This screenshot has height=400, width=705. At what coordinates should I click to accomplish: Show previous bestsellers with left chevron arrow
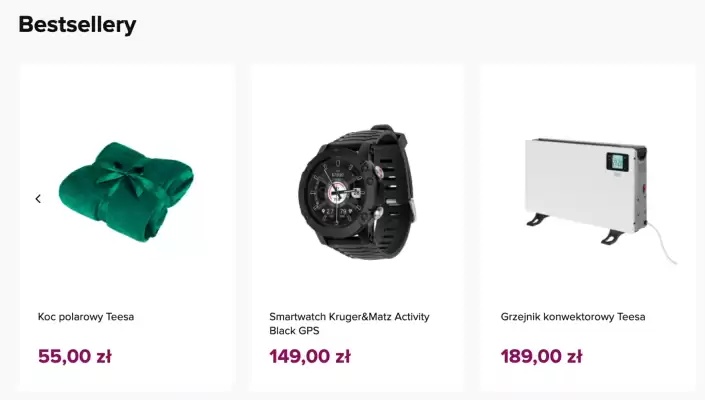[x=38, y=199]
